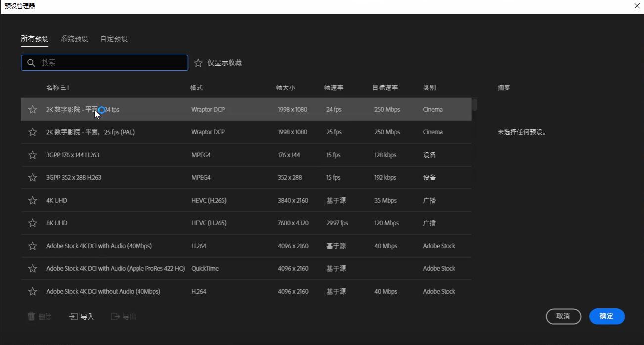The width and height of the screenshot is (644, 345).
Task: Star the Adobe Stock 4K DCI with Audio preset
Action: click(32, 246)
